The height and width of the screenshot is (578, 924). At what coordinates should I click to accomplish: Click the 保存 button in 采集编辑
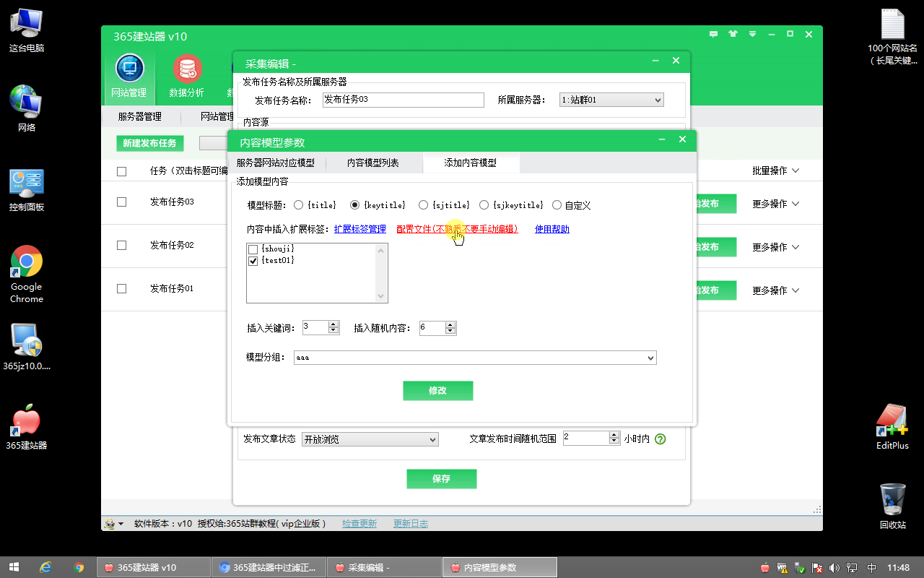click(x=441, y=479)
